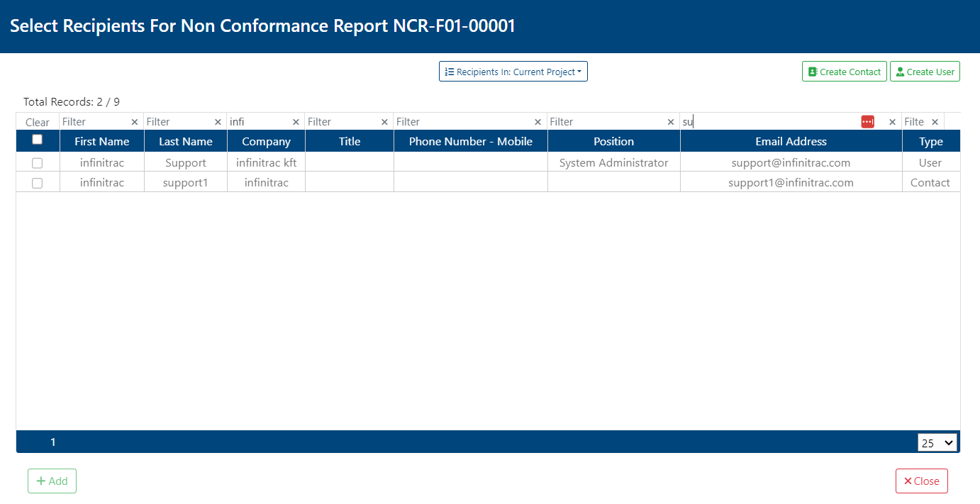
Task: Select the 'support1' last name cell
Action: [x=186, y=183]
